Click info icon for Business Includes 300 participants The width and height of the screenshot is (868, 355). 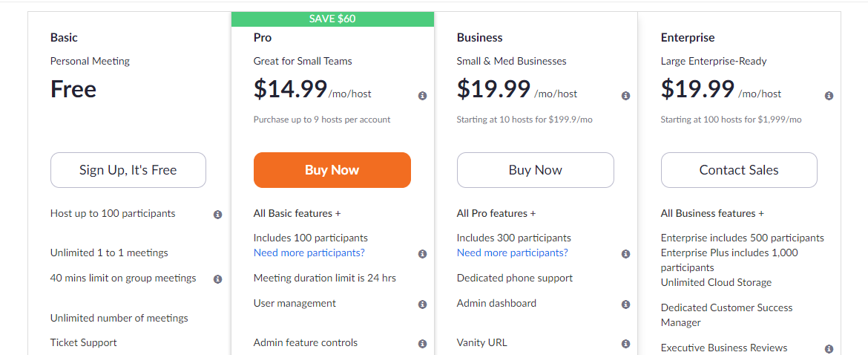tap(625, 254)
